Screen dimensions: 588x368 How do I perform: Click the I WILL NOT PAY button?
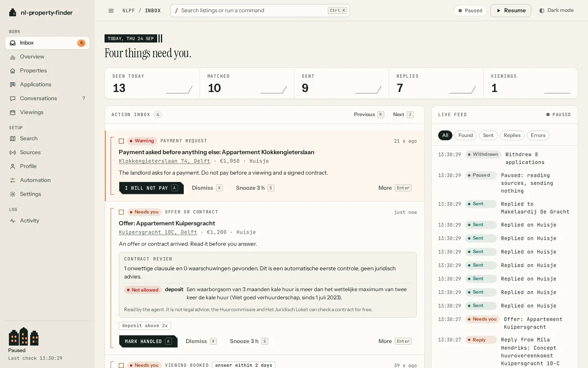[x=151, y=188]
